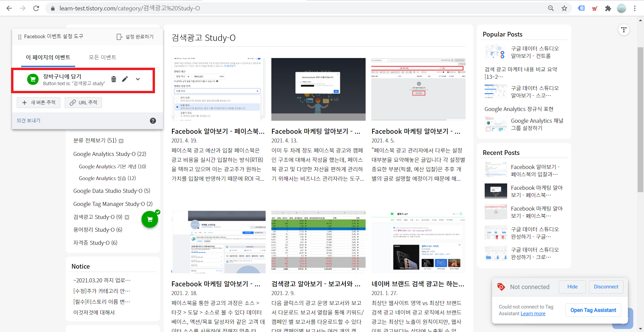Expand the 장바구니에 담기 event details chevron
The height and width of the screenshot is (332, 644).
pyautogui.click(x=138, y=79)
